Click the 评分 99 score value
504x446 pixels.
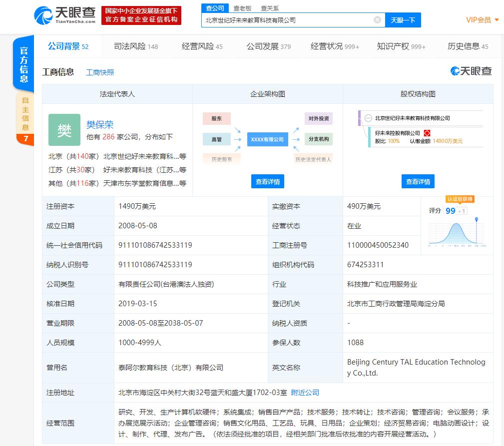click(451, 211)
